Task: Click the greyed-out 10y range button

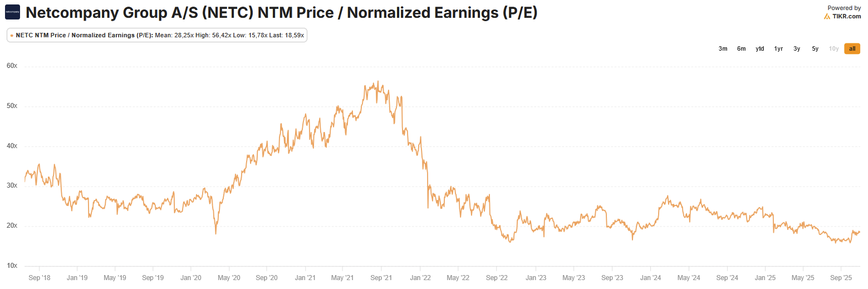Action: click(x=833, y=49)
